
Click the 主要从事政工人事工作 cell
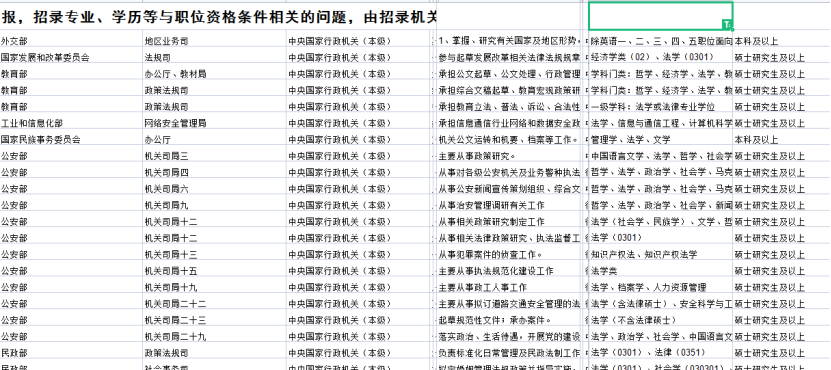(x=510, y=287)
